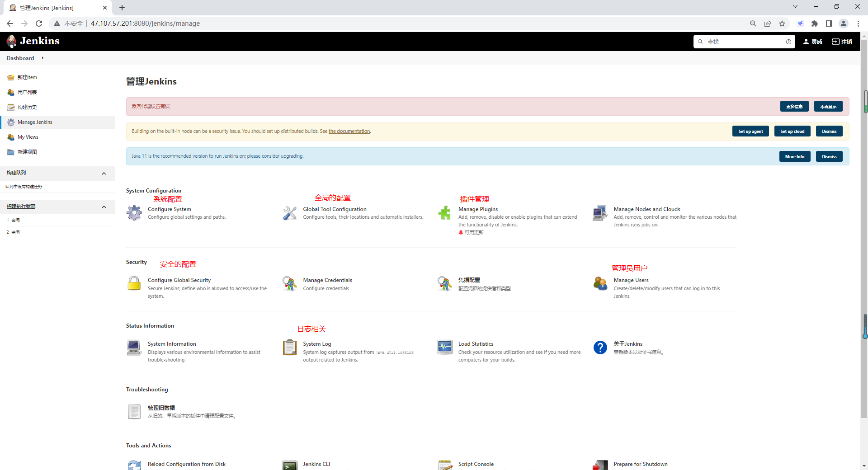Click the 查找 search field
The width and height of the screenshot is (868, 470).
pyautogui.click(x=744, y=42)
